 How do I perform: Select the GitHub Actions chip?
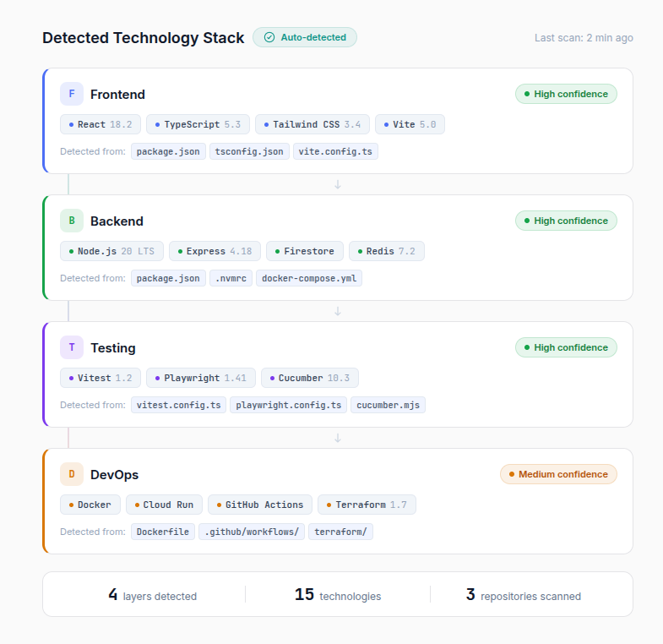point(260,505)
